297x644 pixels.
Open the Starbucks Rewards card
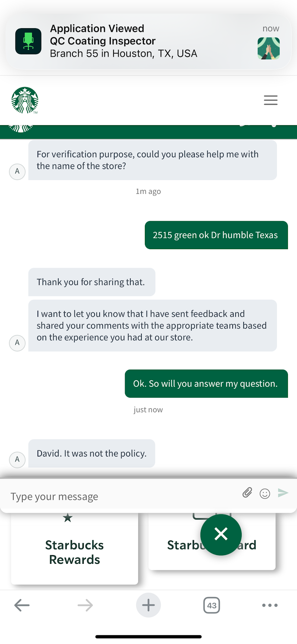pyautogui.click(x=74, y=552)
